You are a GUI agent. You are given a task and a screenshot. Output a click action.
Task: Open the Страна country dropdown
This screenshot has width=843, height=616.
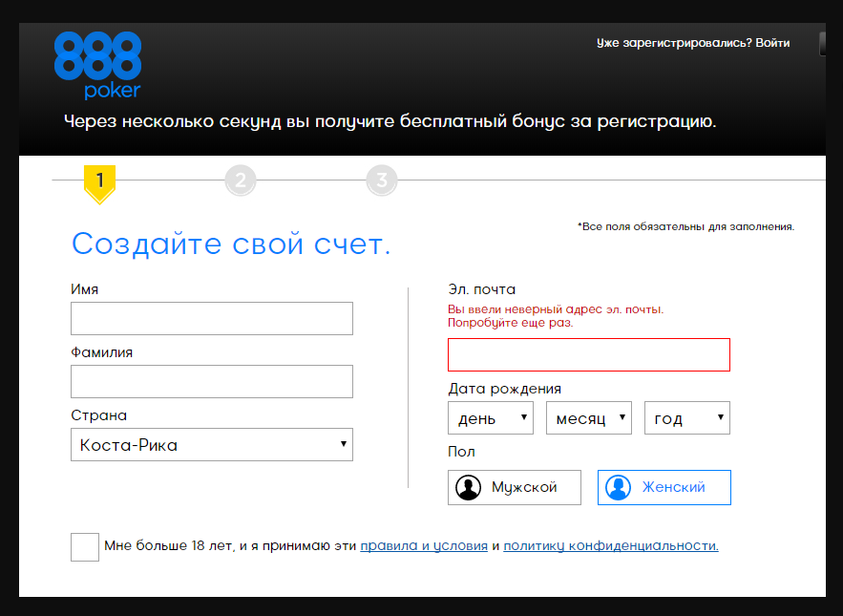pyautogui.click(x=211, y=445)
